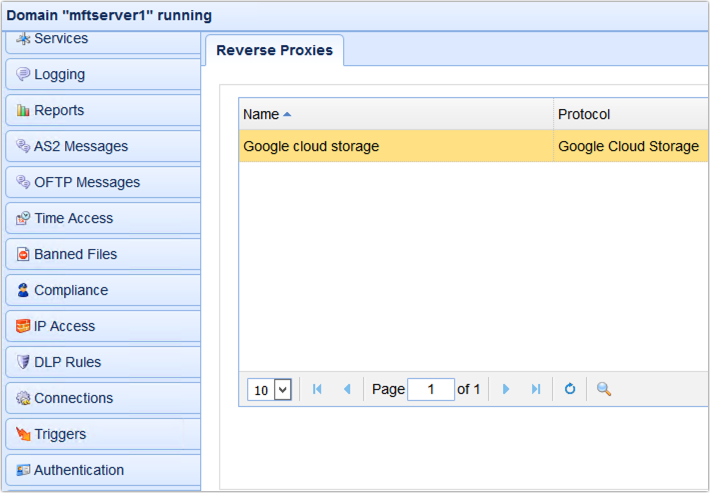710x493 pixels.
Task: Click the Logging speech bubble icon
Action: click(x=23, y=75)
